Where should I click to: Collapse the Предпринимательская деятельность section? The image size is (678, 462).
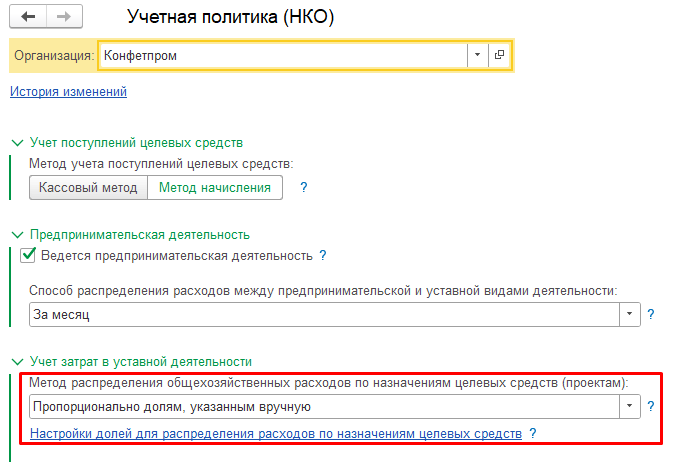click(x=16, y=235)
